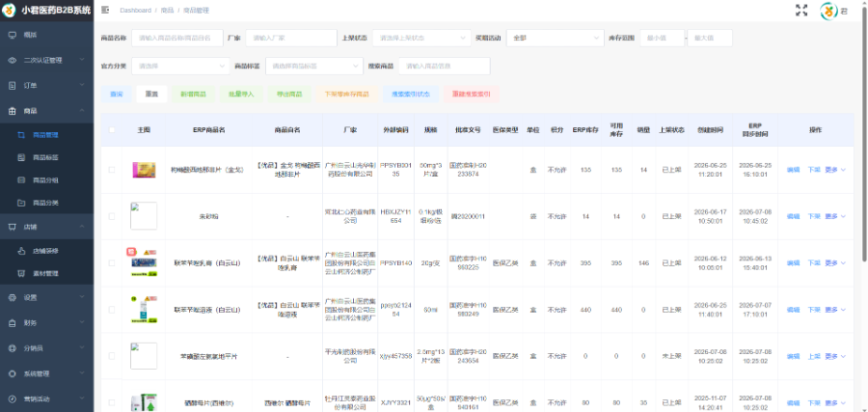The height and width of the screenshot is (412, 868).
Task: Collapse sidebar with the hamburger icon
Action: pyautogui.click(x=106, y=10)
